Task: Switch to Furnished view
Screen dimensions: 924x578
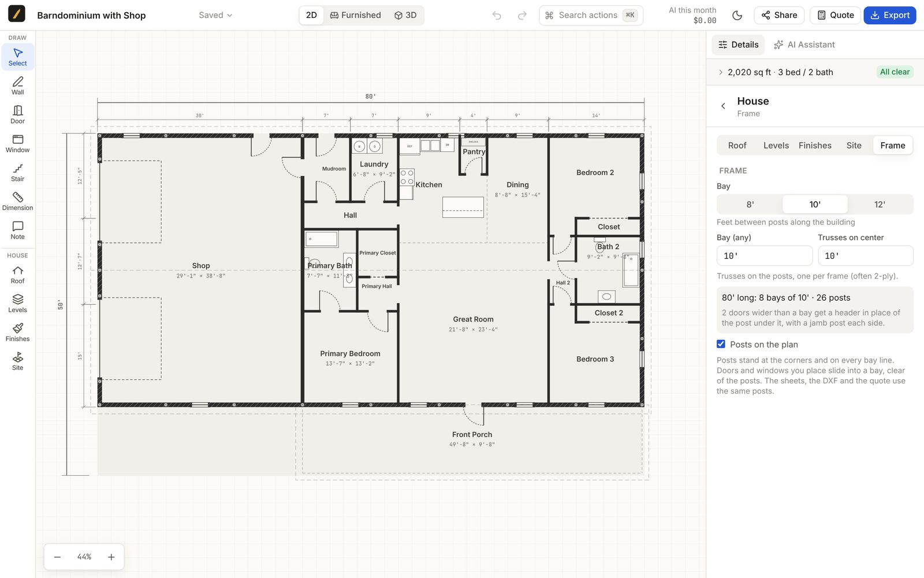Action: click(x=355, y=16)
